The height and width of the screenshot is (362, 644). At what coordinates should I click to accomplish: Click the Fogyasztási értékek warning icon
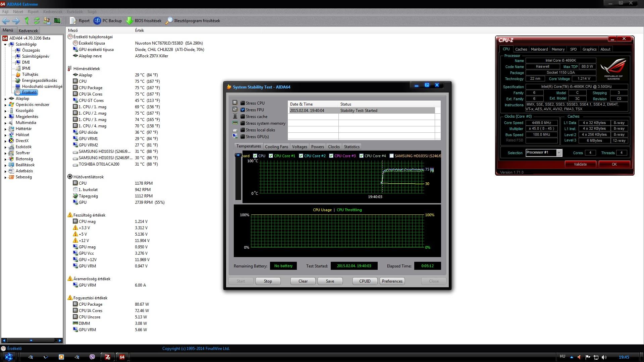(x=70, y=298)
